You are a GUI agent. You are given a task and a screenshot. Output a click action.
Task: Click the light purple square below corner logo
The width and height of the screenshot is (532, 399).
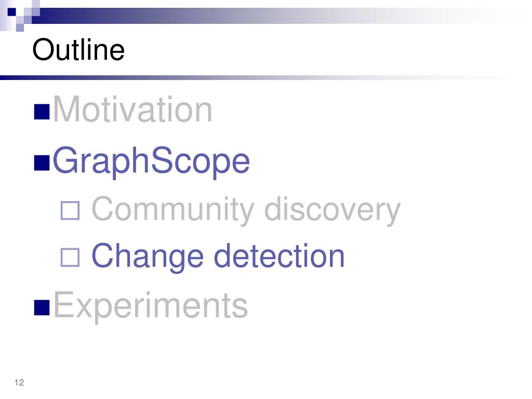pos(20,28)
